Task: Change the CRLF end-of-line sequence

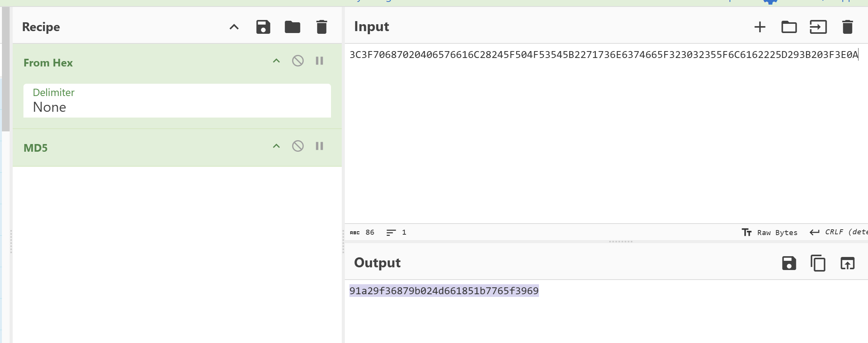Action: click(x=838, y=232)
